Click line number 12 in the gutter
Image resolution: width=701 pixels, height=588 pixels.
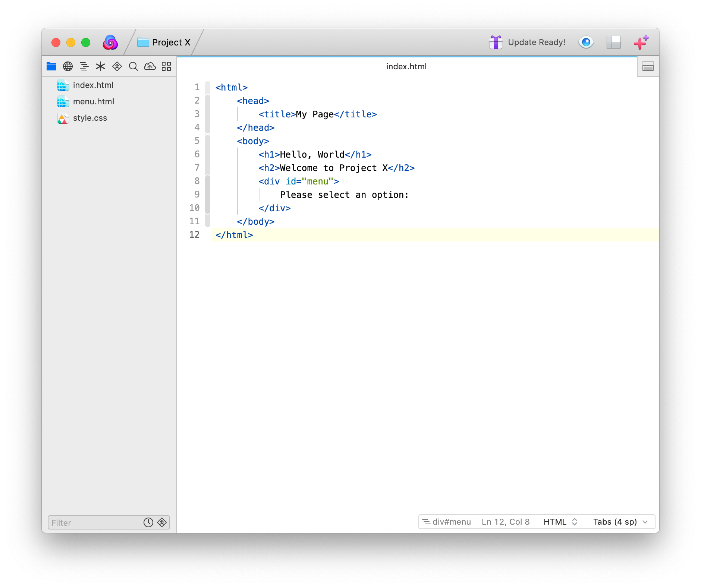[x=194, y=235]
